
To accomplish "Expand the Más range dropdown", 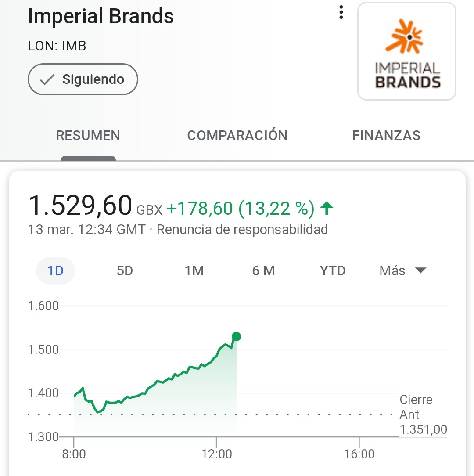I will pyautogui.click(x=403, y=271).
